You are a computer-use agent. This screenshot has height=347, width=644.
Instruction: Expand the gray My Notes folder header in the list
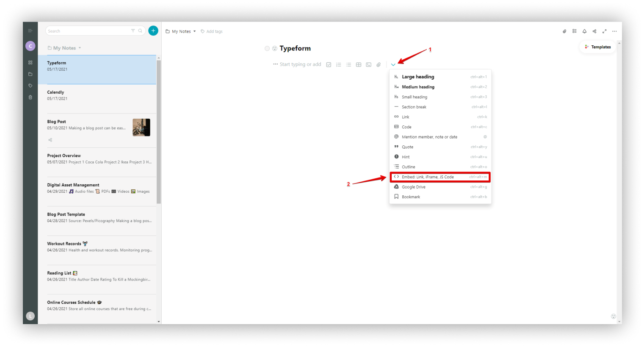[64, 48]
